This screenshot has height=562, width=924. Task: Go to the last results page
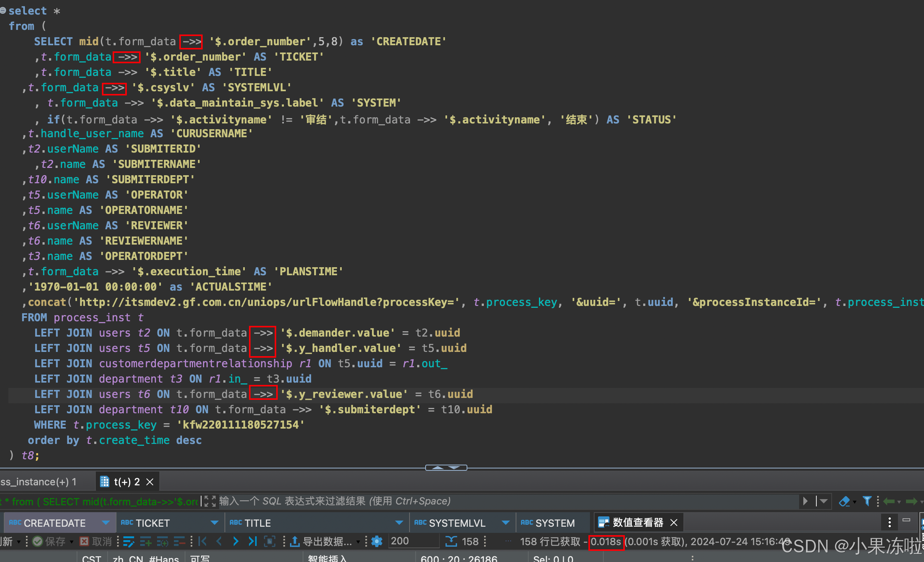click(x=252, y=541)
